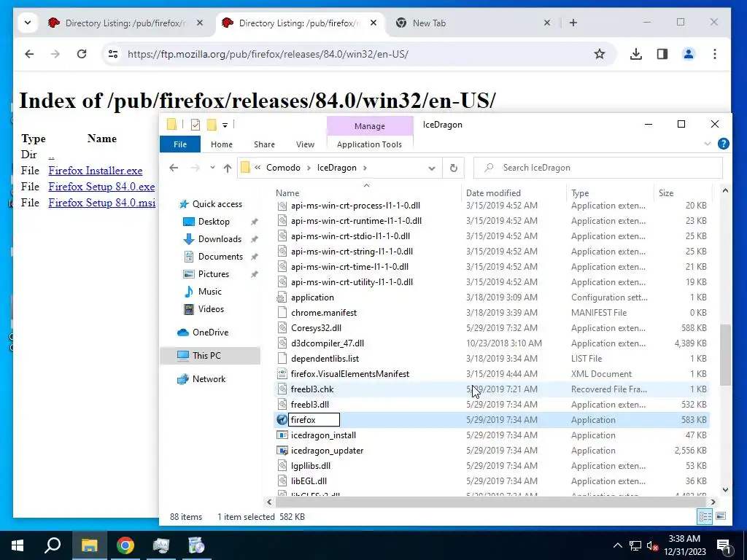747x560 pixels.
Task: Select Application Tools ribbon tab
Action: [x=369, y=144]
